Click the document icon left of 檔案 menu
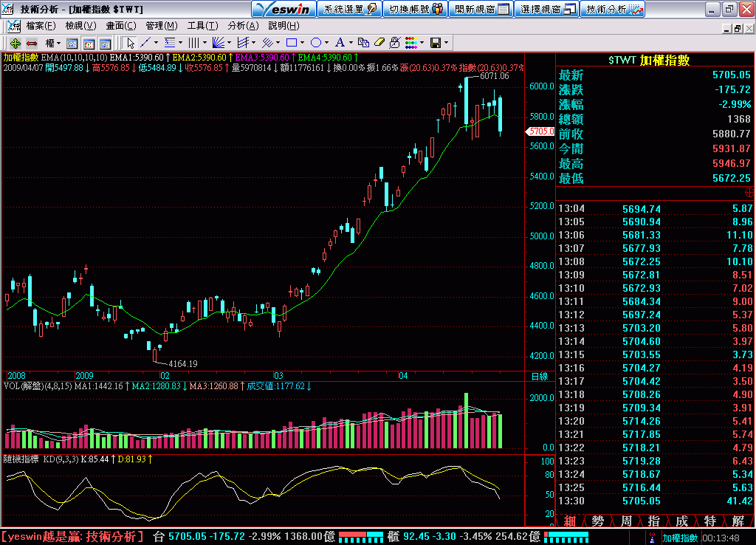 [x=14, y=26]
